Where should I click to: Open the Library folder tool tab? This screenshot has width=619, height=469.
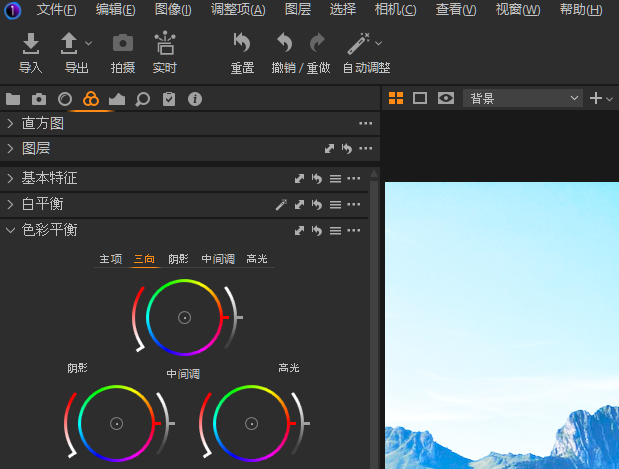pyautogui.click(x=13, y=99)
